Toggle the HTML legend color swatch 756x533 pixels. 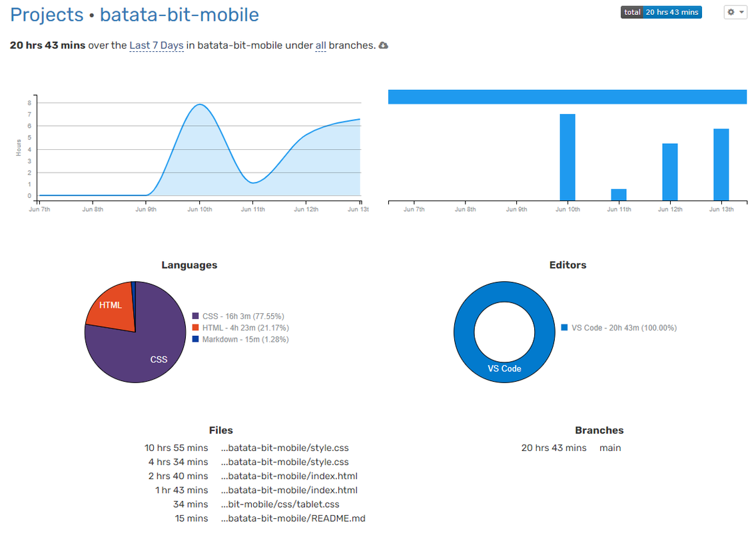[195, 328]
